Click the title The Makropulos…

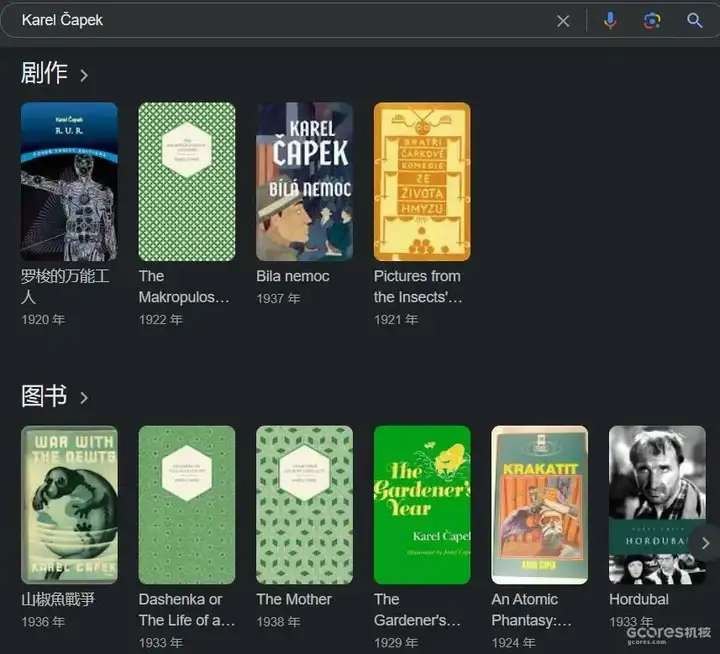184,287
